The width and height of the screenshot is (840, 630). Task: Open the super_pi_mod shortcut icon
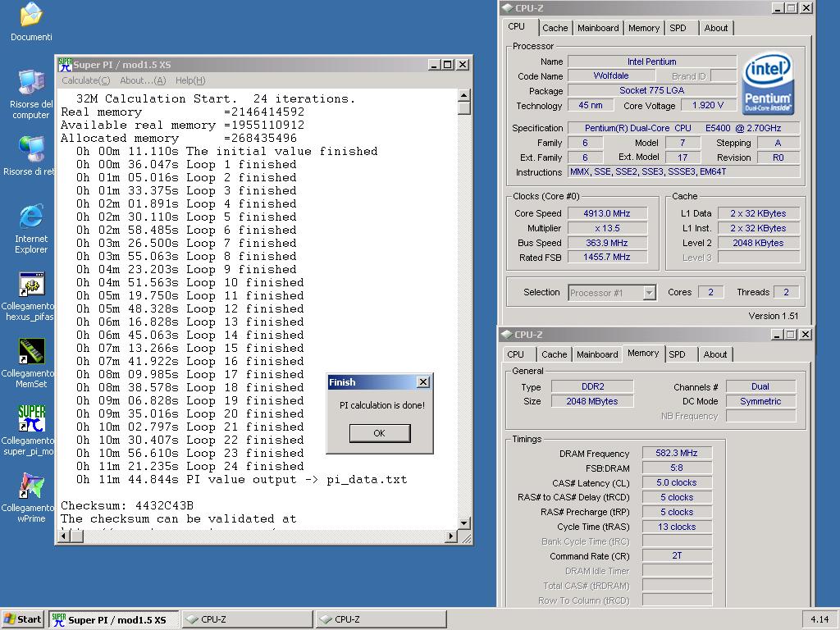click(32, 418)
